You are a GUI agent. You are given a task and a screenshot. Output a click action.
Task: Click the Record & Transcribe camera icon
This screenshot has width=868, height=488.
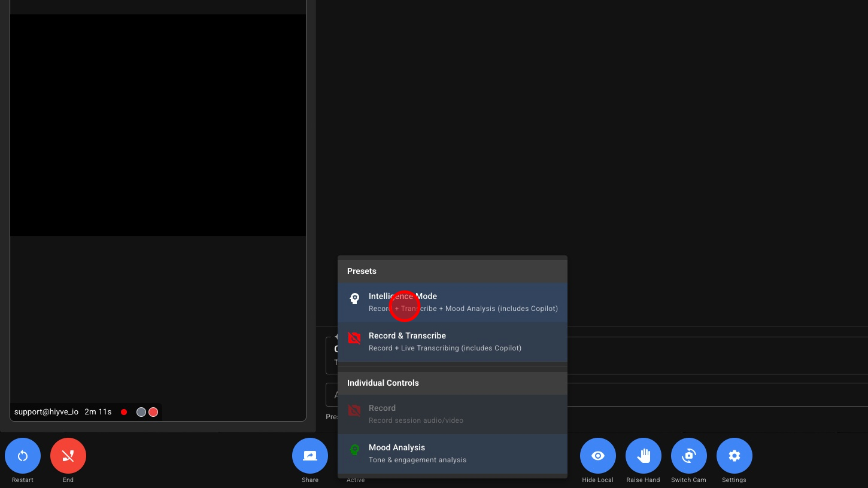click(x=354, y=338)
